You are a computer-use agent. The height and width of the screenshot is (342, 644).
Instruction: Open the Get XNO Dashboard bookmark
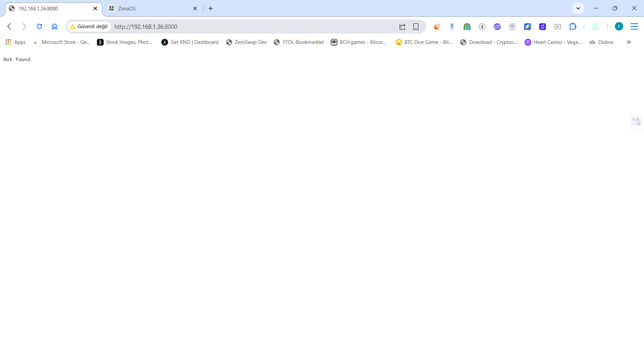point(190,42)
